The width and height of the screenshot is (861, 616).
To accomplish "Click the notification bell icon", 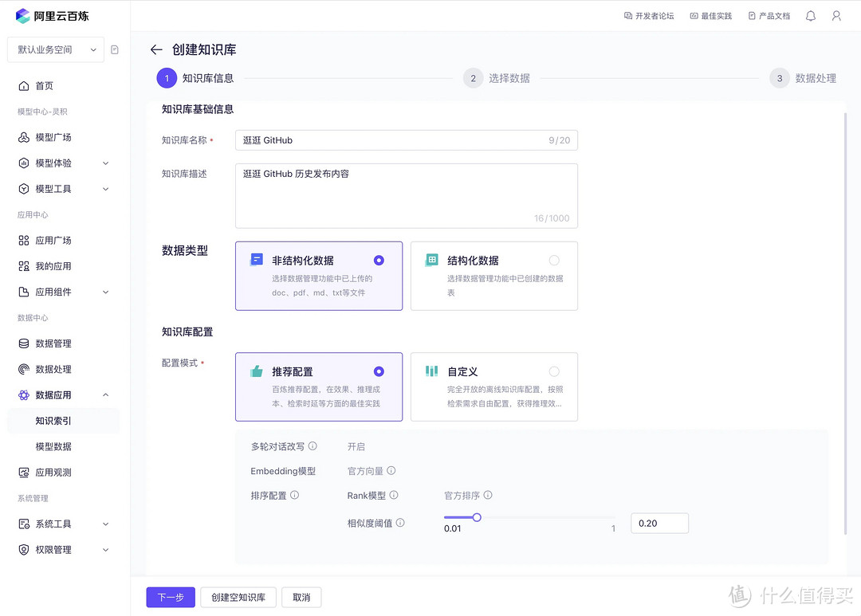I will point(811,15).
